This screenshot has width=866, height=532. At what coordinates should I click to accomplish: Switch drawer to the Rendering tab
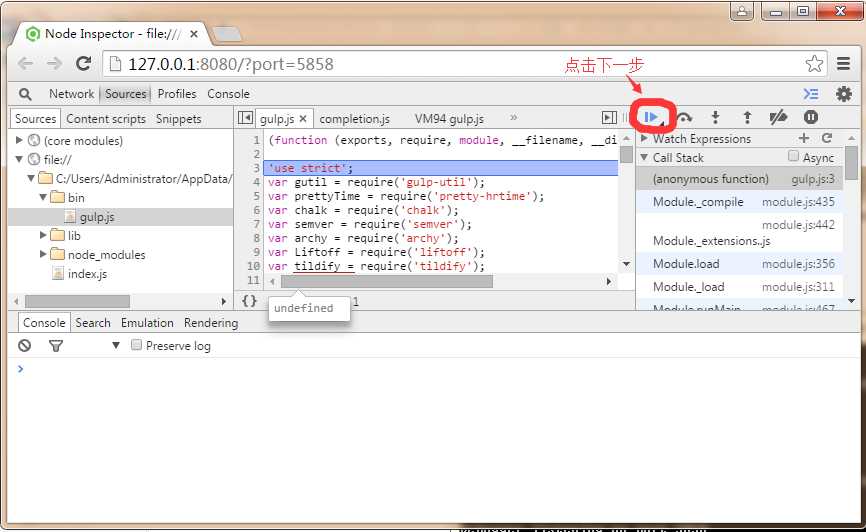tap(211, 323)
